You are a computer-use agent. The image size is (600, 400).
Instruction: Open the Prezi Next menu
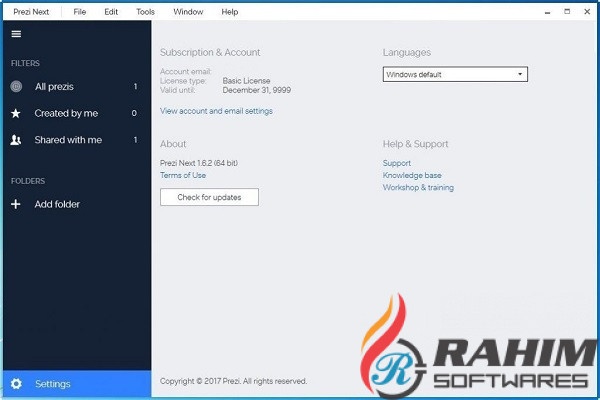[31, 12]
